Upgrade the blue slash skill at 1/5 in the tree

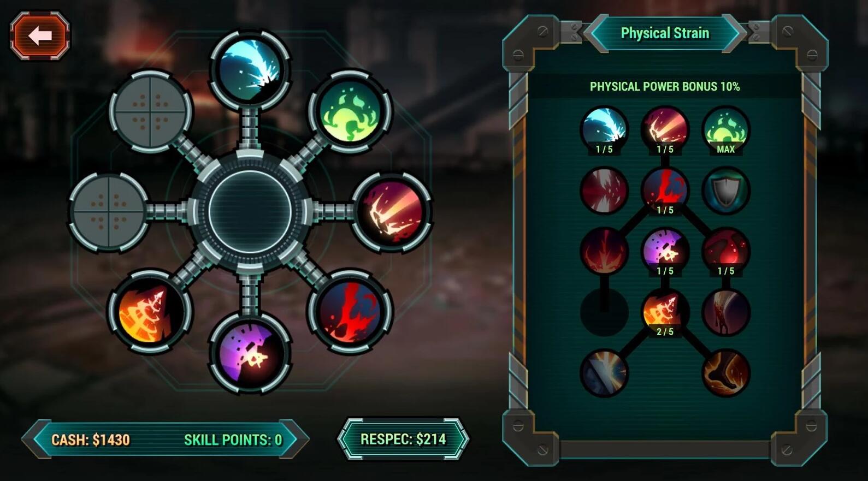click(x=604, y=130)
